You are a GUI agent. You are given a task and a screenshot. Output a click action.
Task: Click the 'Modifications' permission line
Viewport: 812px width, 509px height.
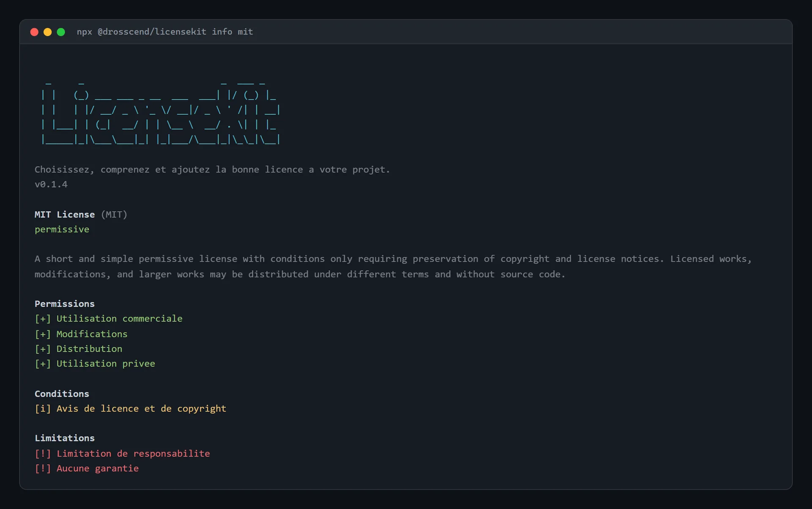(x=81, y=334)
